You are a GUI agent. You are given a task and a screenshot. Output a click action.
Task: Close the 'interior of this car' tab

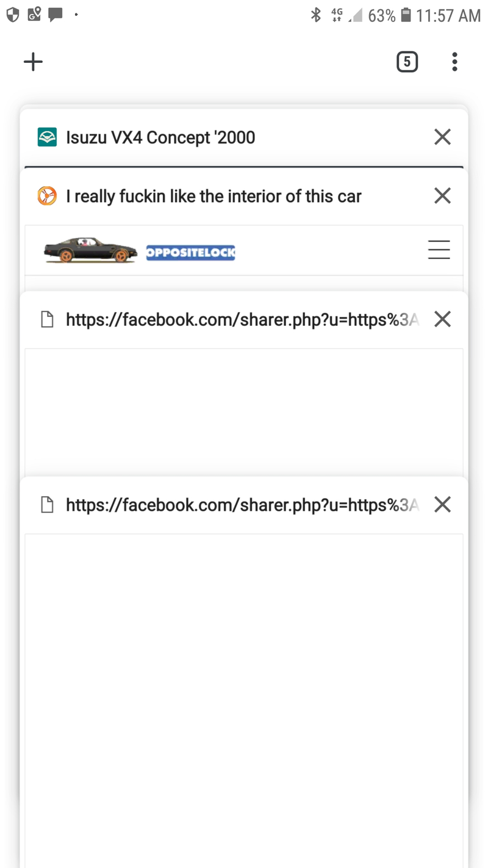(x=442, y=195)
